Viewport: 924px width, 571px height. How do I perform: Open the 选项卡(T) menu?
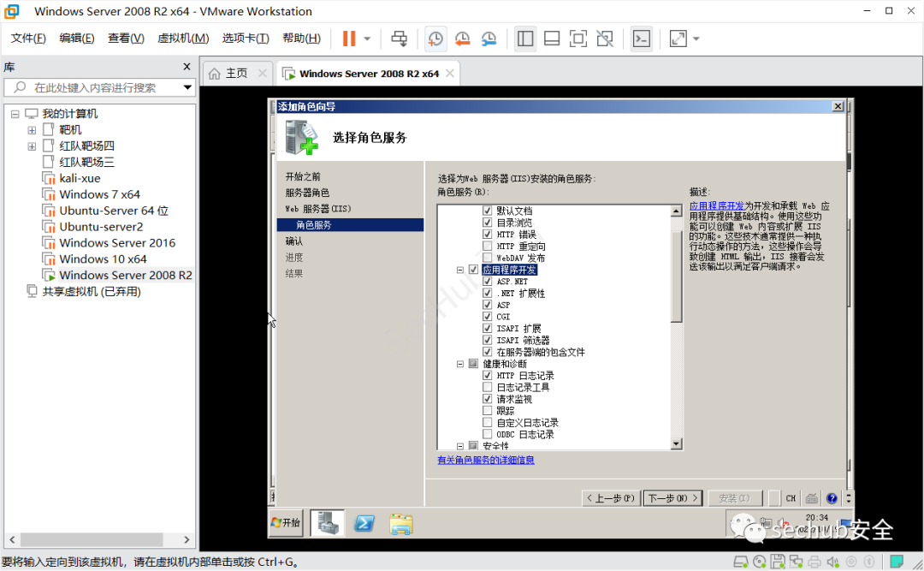246,39
